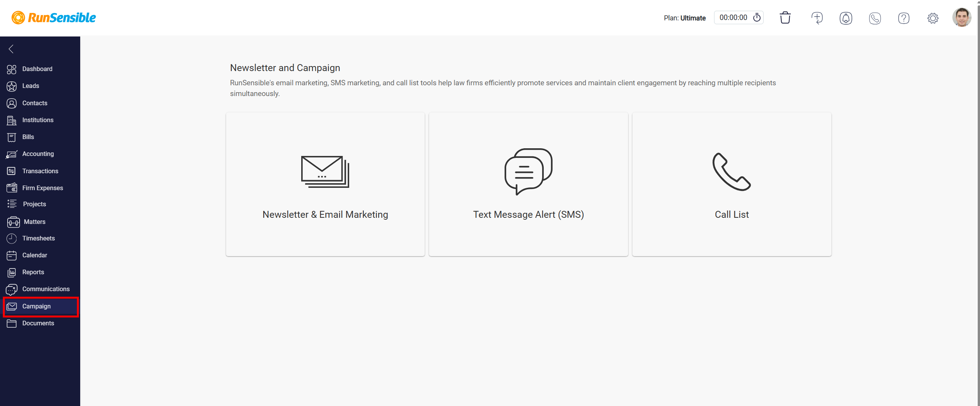Select Communications menu label

[x=46, y=289]
